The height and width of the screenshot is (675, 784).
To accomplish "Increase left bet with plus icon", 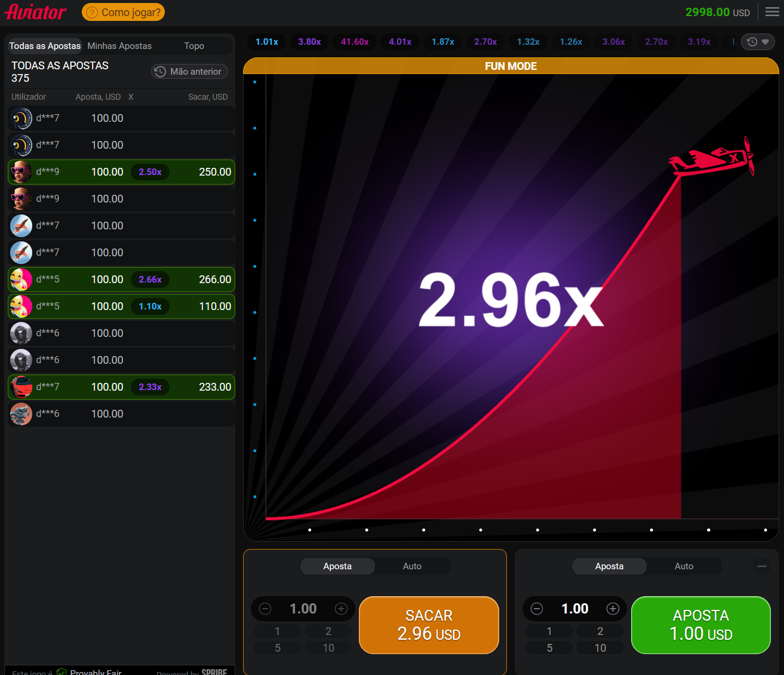I will coord(341,609).
